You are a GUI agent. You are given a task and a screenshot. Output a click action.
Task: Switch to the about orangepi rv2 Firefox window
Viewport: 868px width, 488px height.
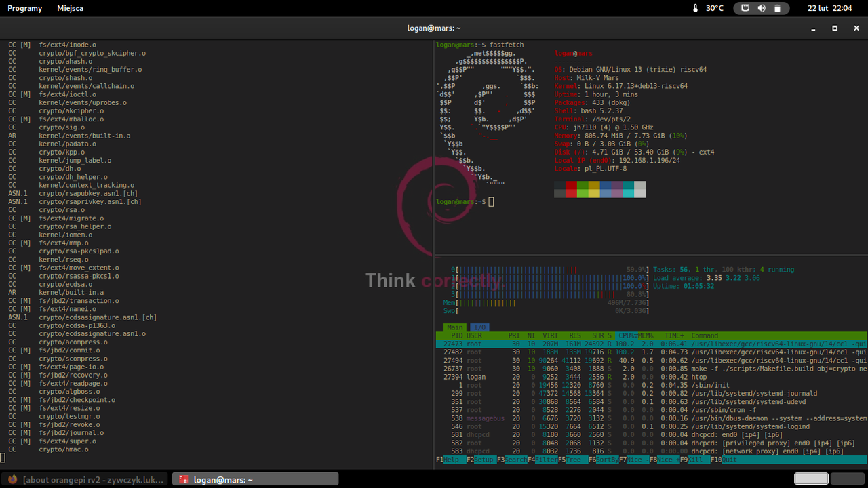[x=85, y=479]
